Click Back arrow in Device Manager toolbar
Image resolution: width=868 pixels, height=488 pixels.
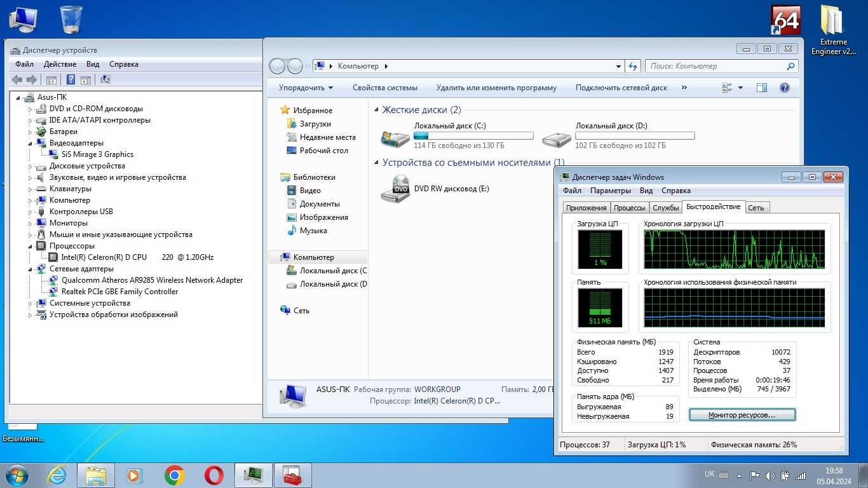click(x=17, y=79)
